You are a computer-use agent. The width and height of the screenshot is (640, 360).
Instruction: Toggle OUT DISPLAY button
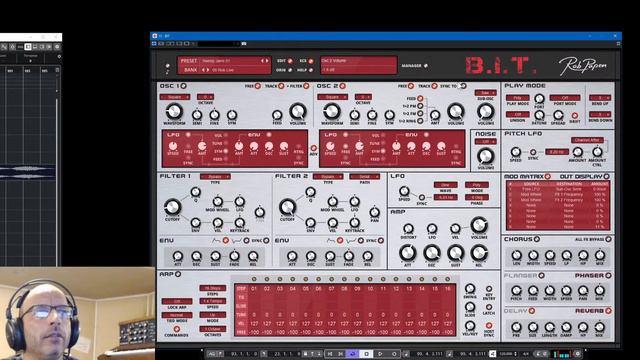tap(607, 176)
